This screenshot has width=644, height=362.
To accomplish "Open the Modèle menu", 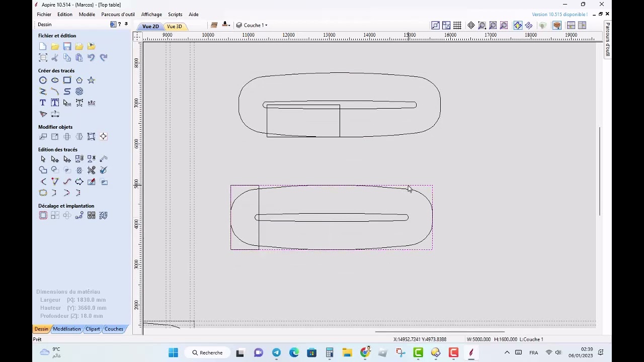I will click(87, 14).
